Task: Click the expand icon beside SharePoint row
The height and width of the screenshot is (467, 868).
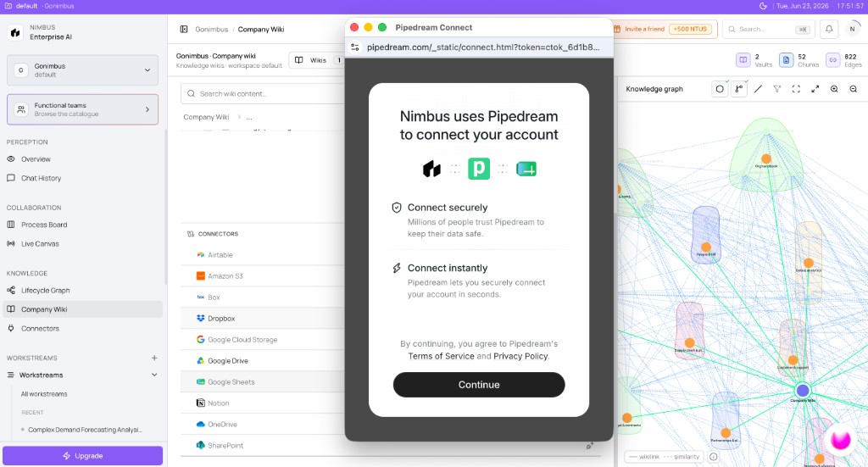Action: point(590,446)
